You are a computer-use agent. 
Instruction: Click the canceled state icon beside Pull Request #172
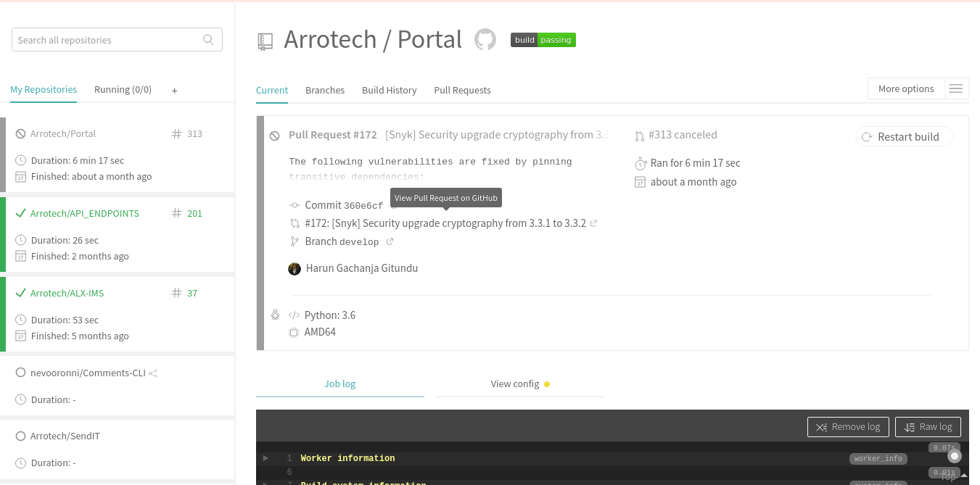tap(275, 136)
